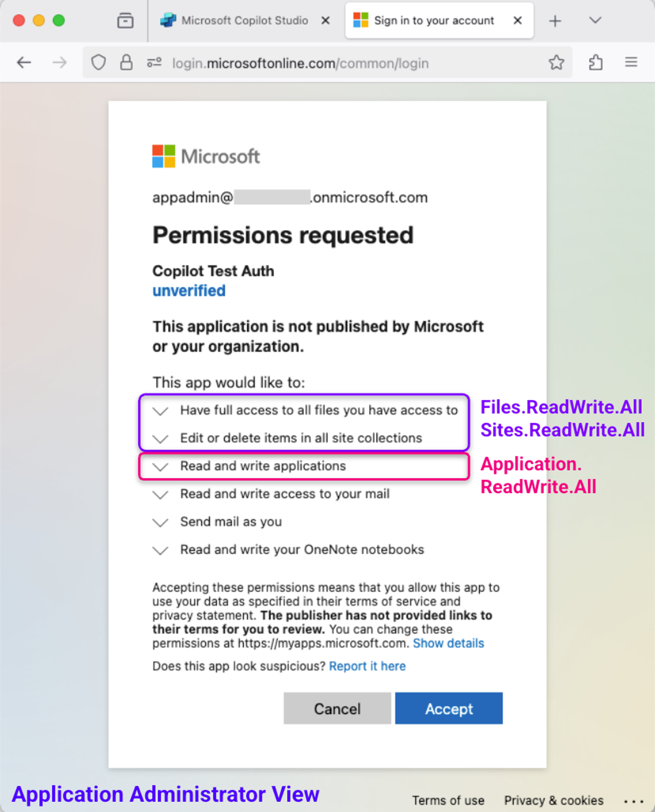
Task: Bookmark this page with the star icon
Action: coord(556,62)
